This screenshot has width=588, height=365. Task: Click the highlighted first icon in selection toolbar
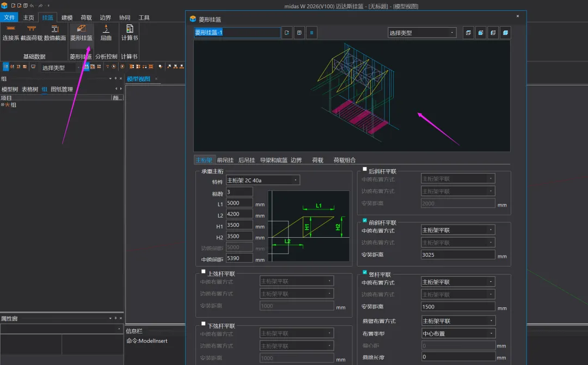[5, 67]
